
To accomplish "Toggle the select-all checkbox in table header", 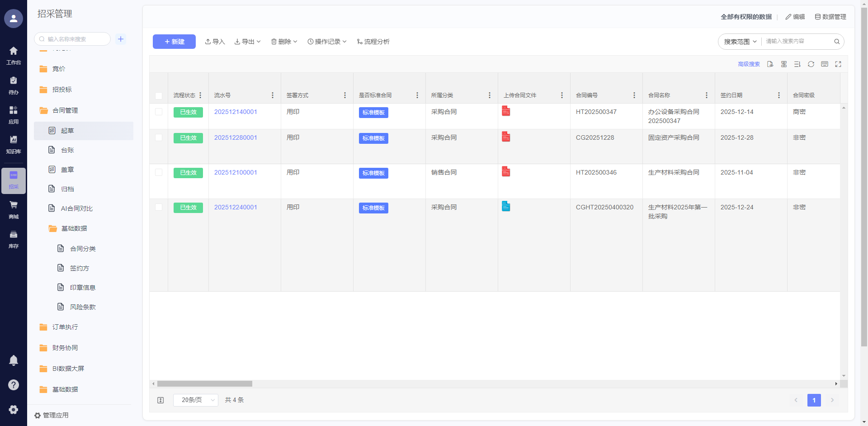I will coord(159,95).
